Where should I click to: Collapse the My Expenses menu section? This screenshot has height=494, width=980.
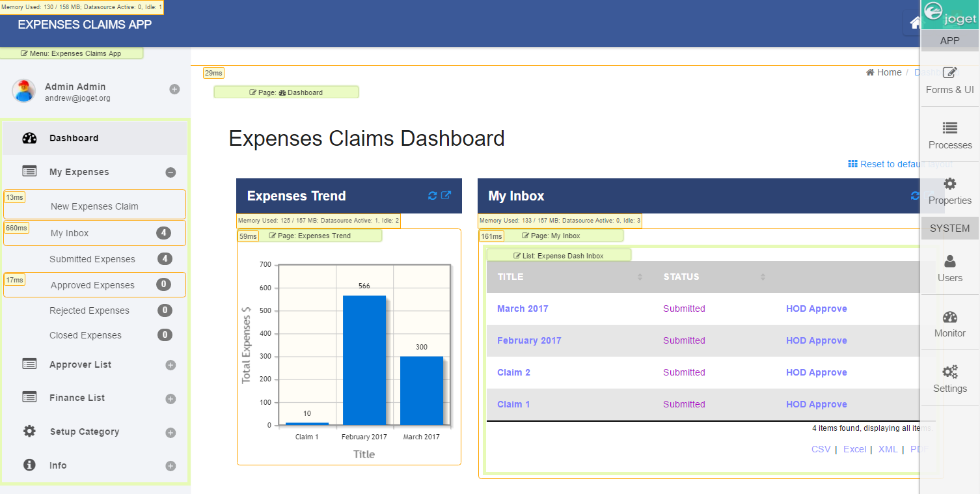pyautogui.click(x=170, y=172)
